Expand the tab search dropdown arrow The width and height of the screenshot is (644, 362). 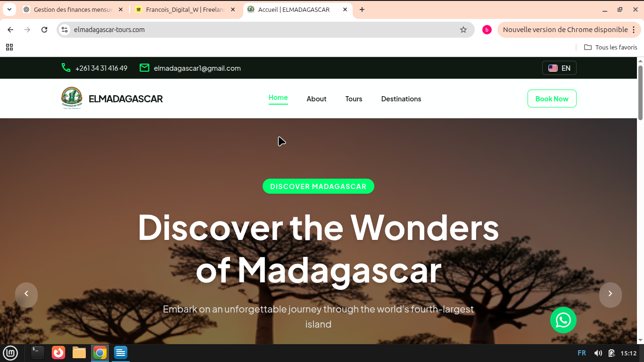[x=9, y=9]
